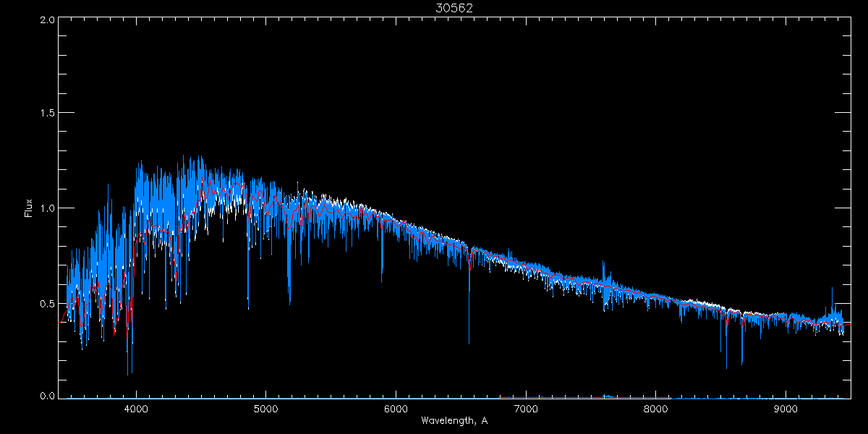Click the Wavelength, A x-axis label
This screenshot has width=868, height=434.
pyautogui.click(x=454, y=420)
